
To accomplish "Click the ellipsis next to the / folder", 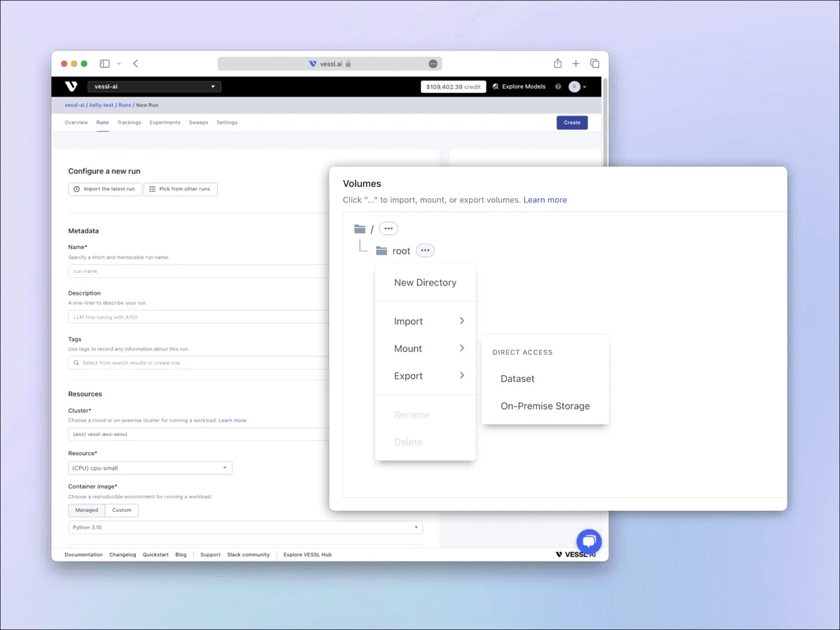I will pos(388,229).
